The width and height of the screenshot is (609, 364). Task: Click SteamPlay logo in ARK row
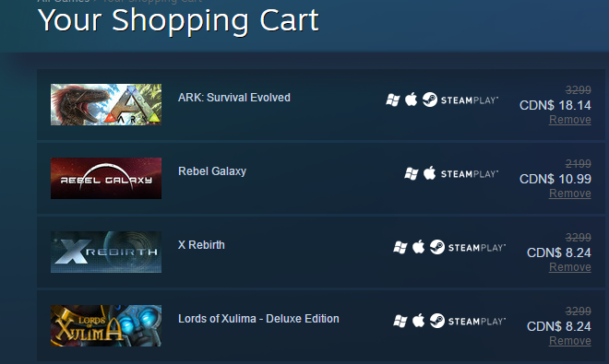[460, 100]
